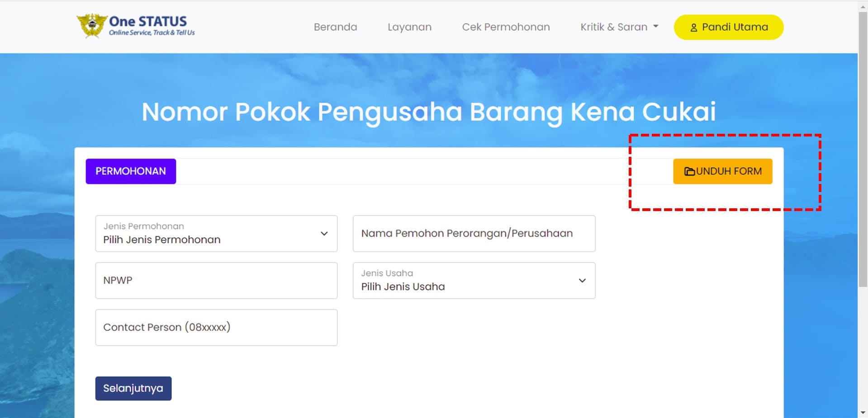This screenshot has height=418, width=868.
Task: Focus the Nama Pemohon Perorangan/Perusahaan field
Action: point(474,234)
